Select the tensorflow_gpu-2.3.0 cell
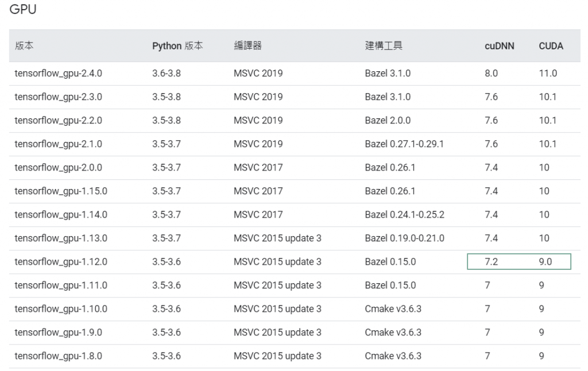 (x=58, y=97)
